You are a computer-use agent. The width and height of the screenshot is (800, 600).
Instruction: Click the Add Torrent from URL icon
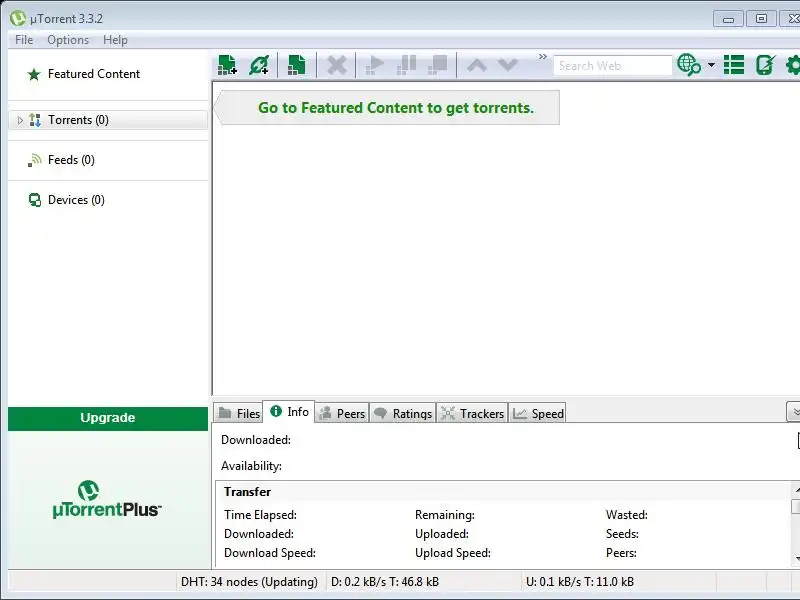coord(259,65)
